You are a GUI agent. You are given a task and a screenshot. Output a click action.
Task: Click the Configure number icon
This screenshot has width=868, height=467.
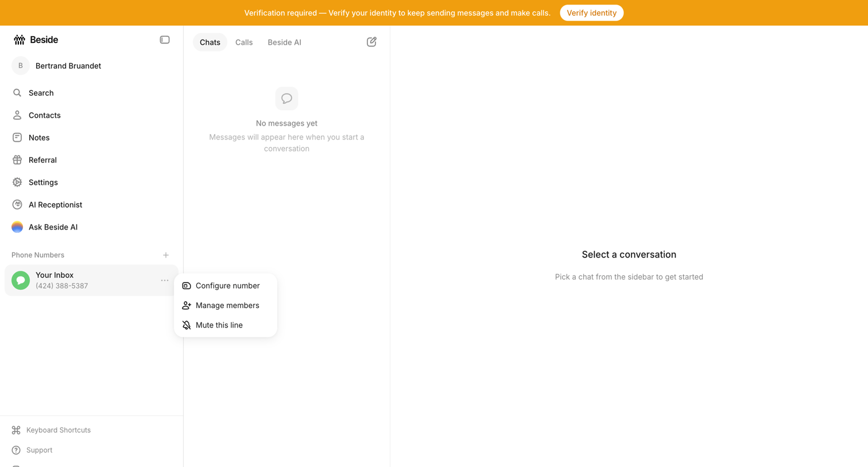[x=187, y=286]
